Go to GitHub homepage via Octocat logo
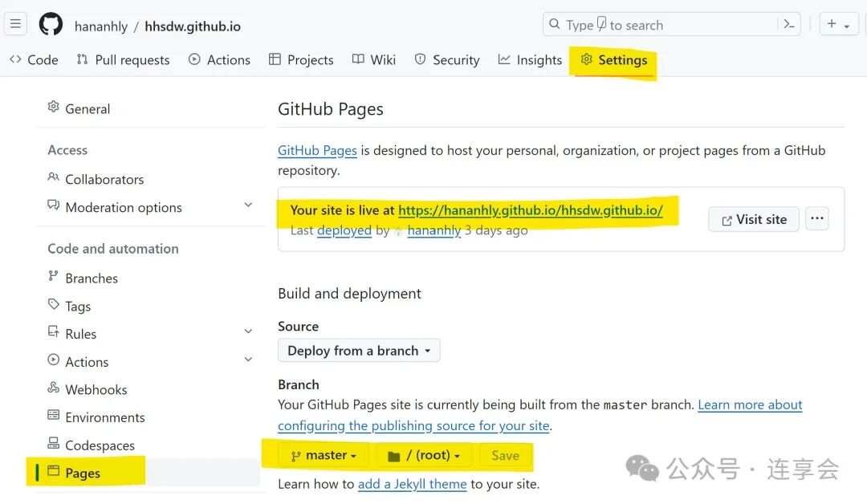Image resolution: width=867 pixels, height=504 pixels. point(51,24)
